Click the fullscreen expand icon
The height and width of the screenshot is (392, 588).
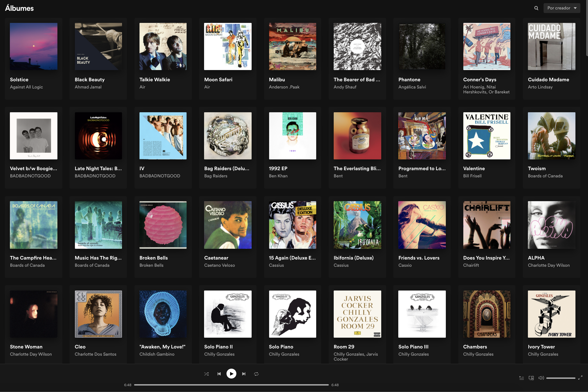[580, 378]
